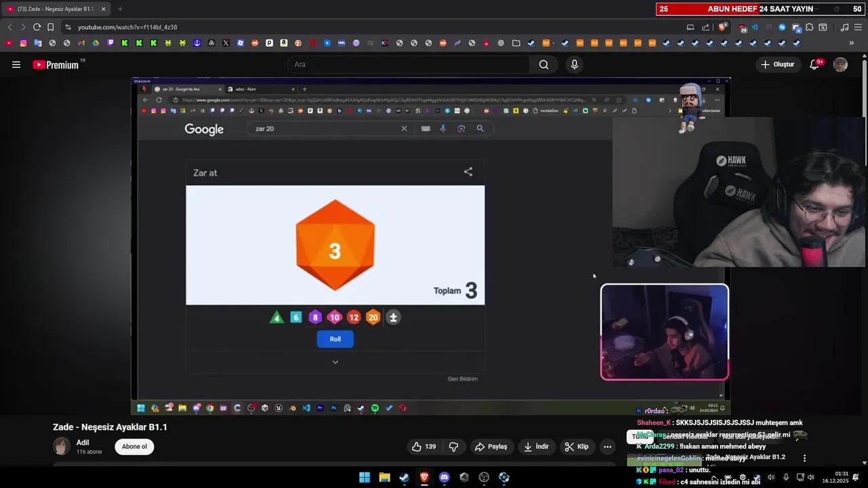Open the Oluştur create menu
Viewport: 868px width, 488px height.
coord(777,64)
